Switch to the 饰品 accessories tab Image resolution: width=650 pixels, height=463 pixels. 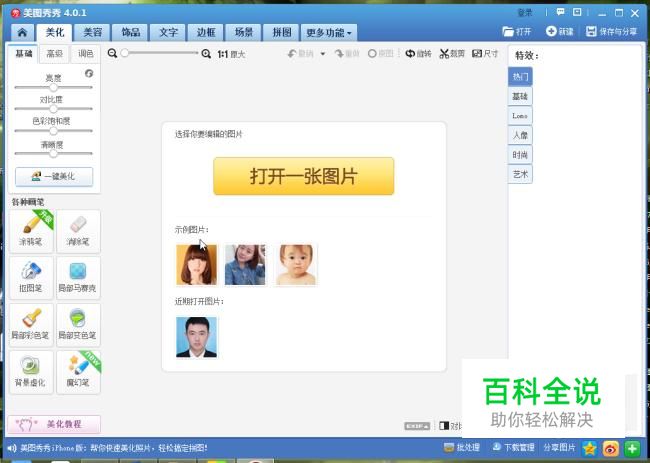[130, 32]
